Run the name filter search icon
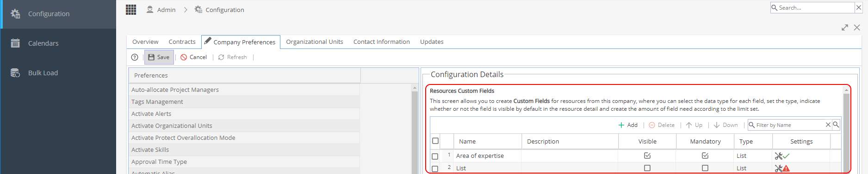Viewport: 868px width, 174px height. [836, 125]
